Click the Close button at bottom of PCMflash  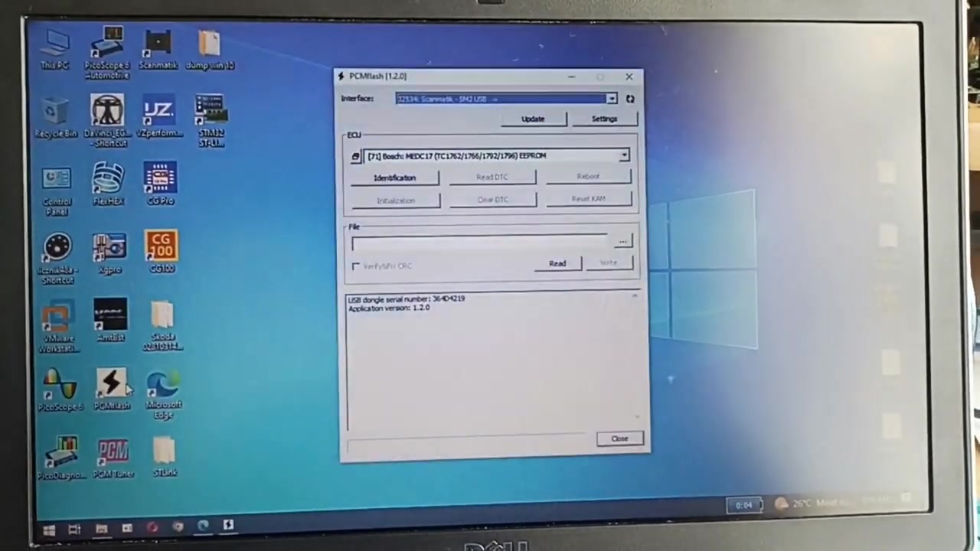[x=619, y=439]
